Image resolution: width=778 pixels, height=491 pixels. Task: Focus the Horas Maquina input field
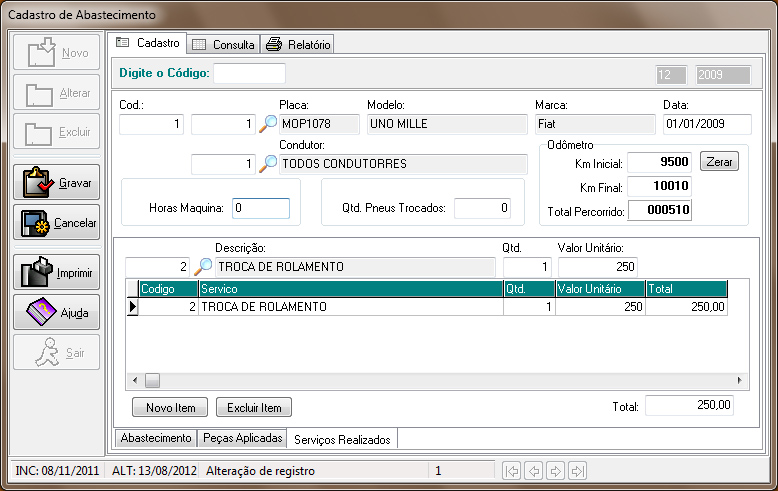pos(260,208)
